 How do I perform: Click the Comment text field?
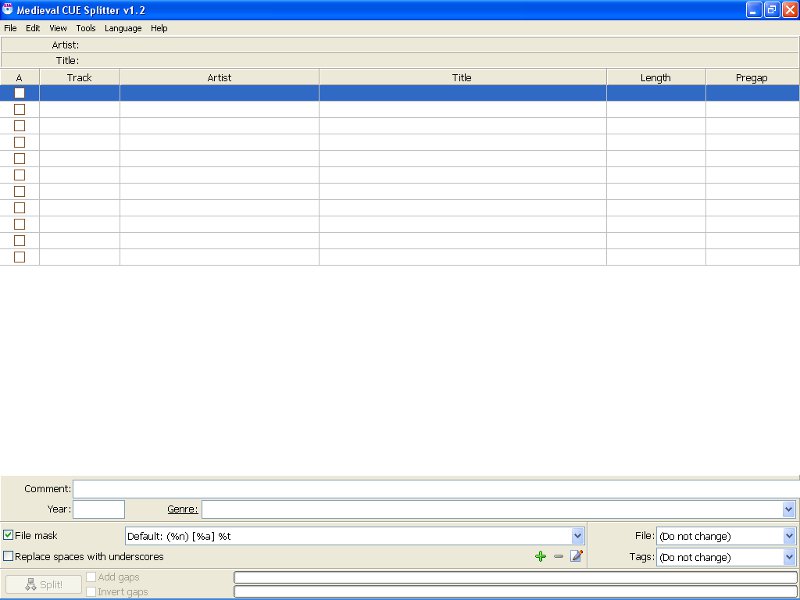(x=435, y=489)
